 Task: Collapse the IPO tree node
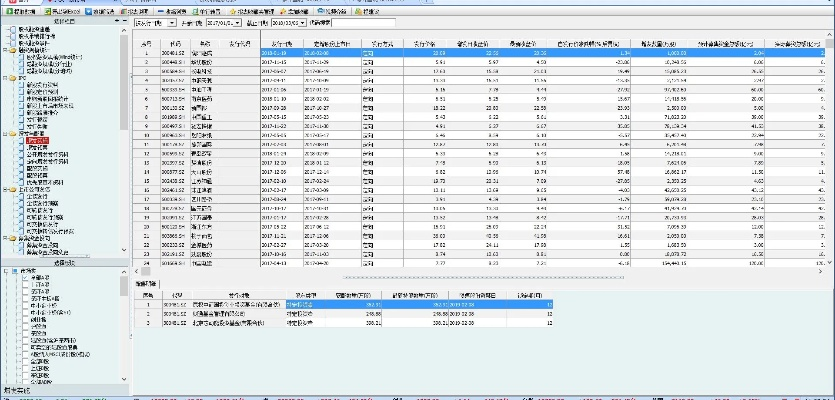(4, 77)
